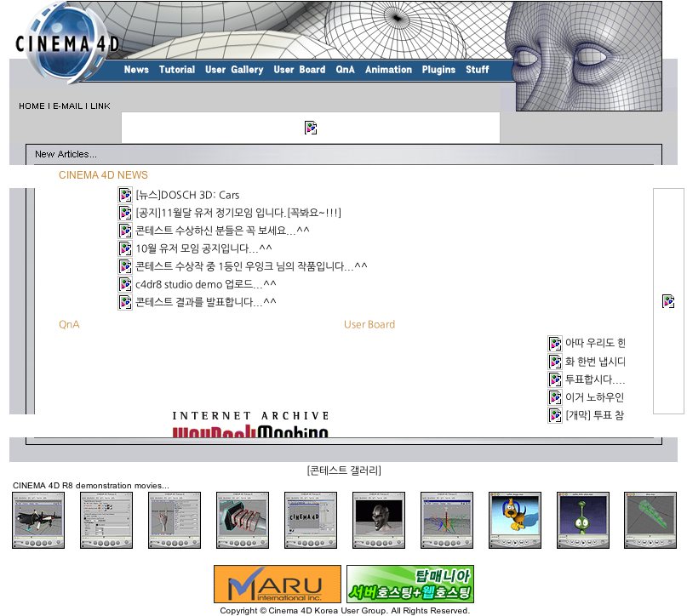
Task: Click Internet Archive Wayback Machine logo
Action: pyautogui.click(x=250, y=424)
